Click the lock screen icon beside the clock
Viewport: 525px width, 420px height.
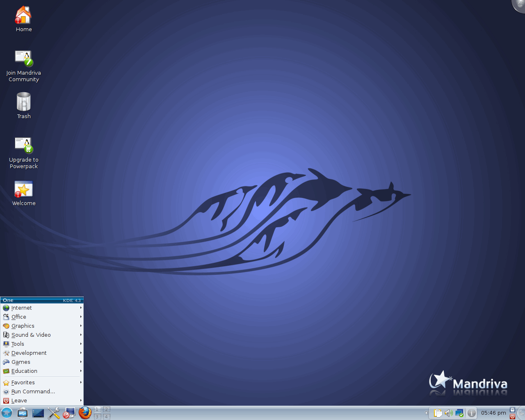(x=512, y=410)
